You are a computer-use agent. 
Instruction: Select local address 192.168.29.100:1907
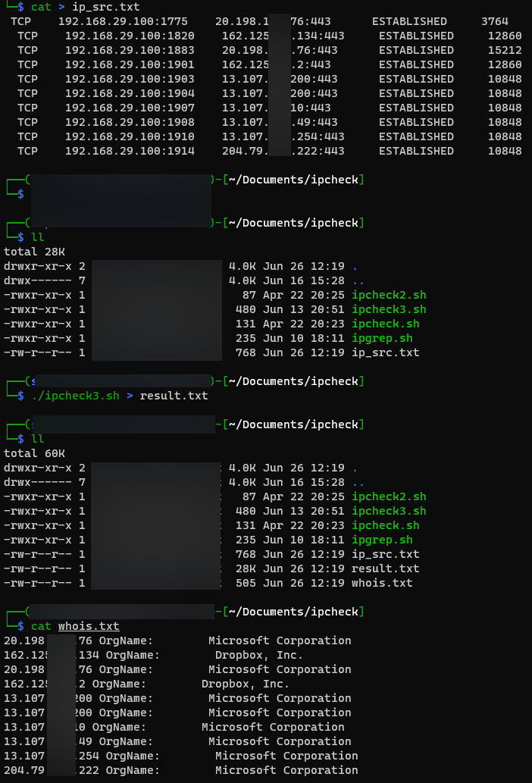pos(130,108)
